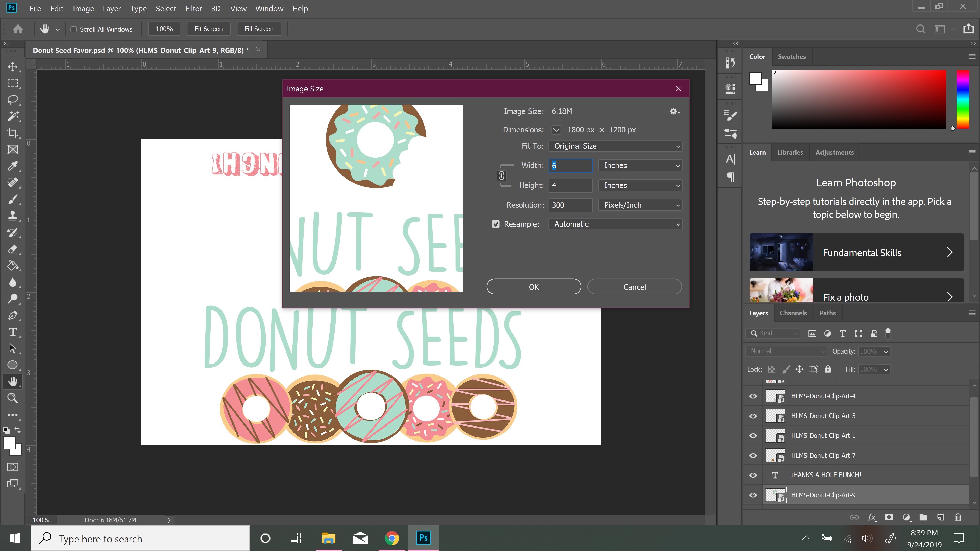The height and width of the screenshot is (551, 980).
Task: Select the Zoom tool
Action: (x=13, y=398)
